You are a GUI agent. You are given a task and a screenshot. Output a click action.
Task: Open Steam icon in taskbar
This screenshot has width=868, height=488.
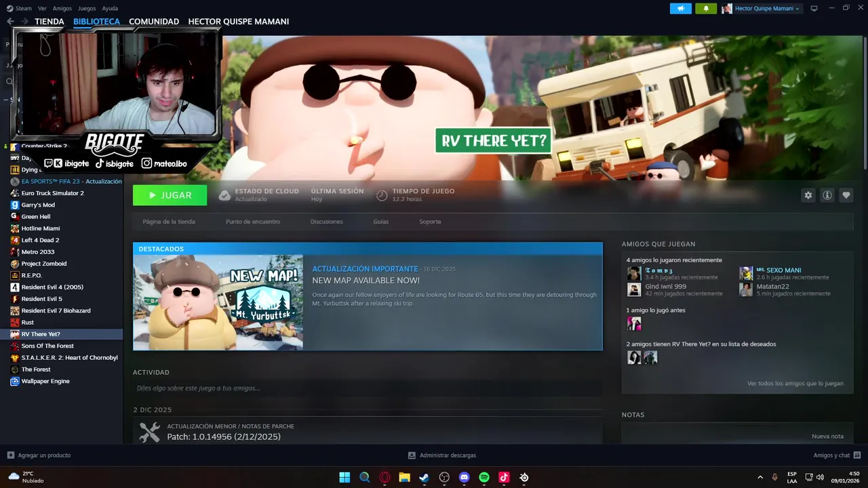point(424,477)
